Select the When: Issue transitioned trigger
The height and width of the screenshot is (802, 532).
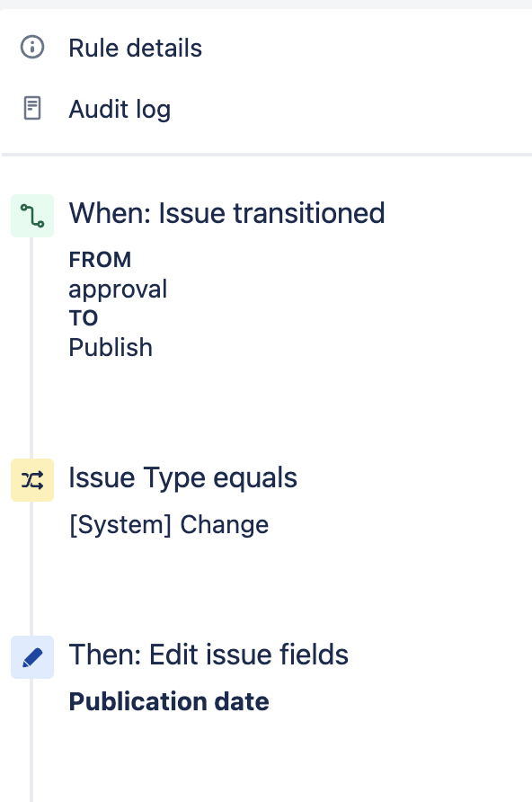(x=226, y=213)
